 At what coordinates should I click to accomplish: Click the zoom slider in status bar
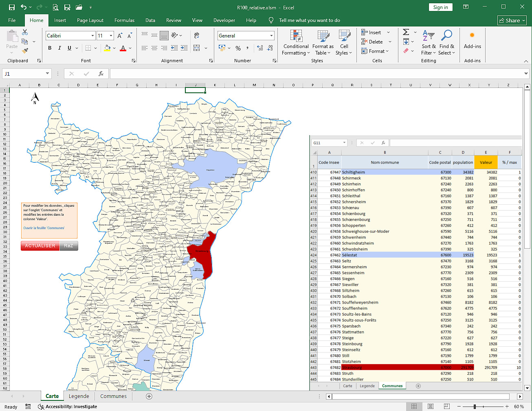(x=475, y=407)
